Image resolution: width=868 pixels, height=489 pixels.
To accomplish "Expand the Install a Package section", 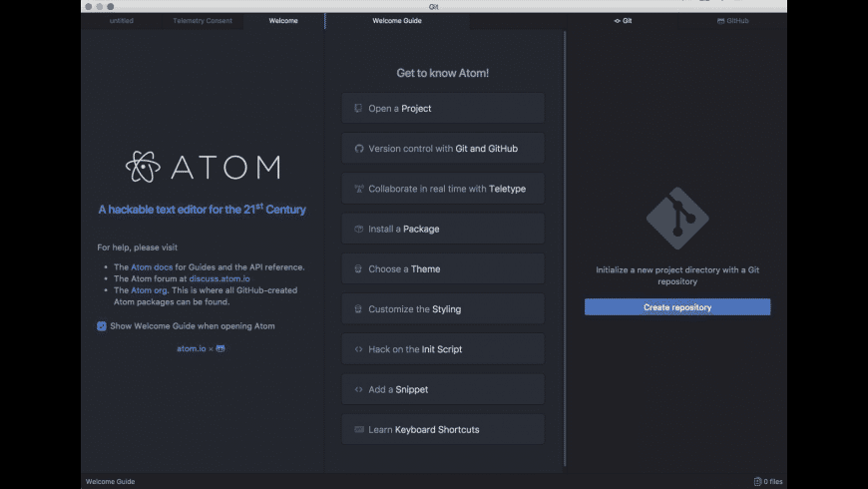I will coord(443,229).
